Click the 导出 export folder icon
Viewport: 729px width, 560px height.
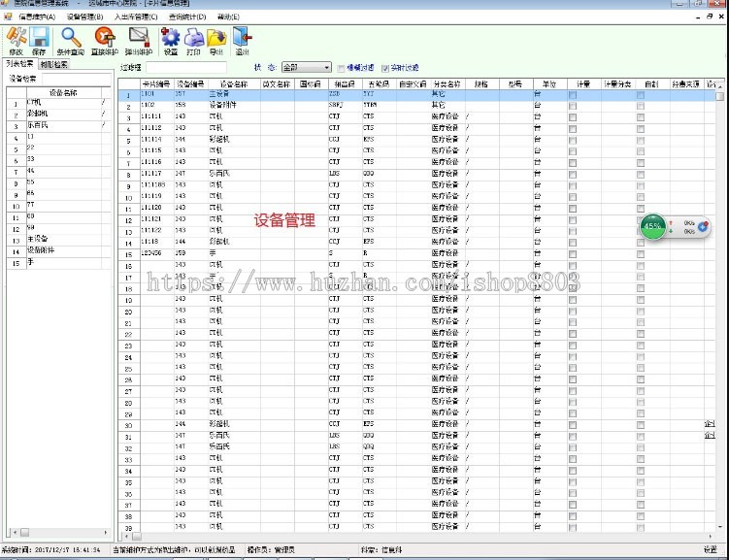coord(215,41)
